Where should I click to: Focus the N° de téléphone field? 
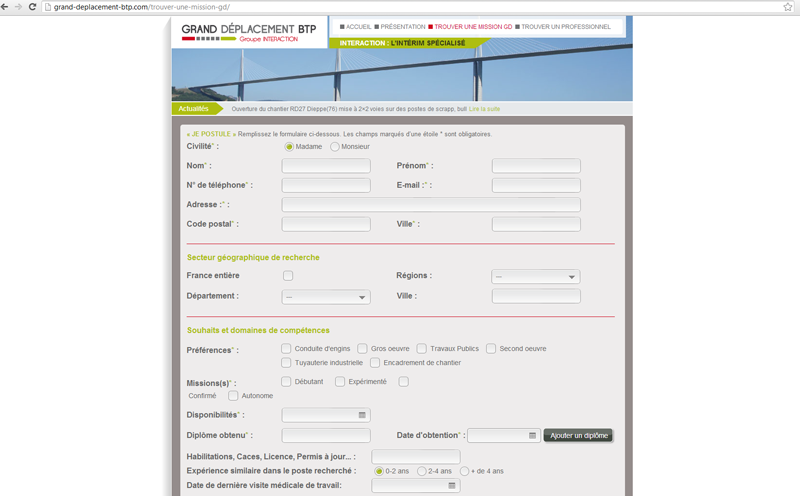pyautogui.click(x=326, y=185)
